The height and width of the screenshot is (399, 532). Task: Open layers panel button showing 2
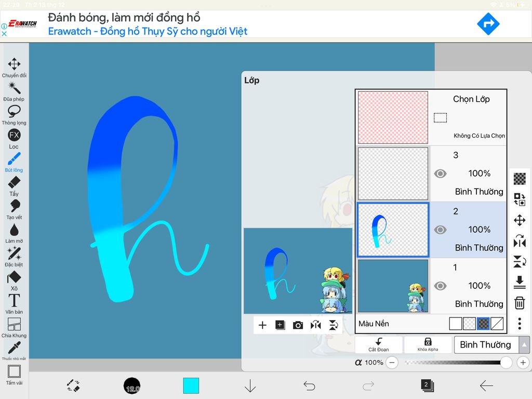click(x=427, y=386)
